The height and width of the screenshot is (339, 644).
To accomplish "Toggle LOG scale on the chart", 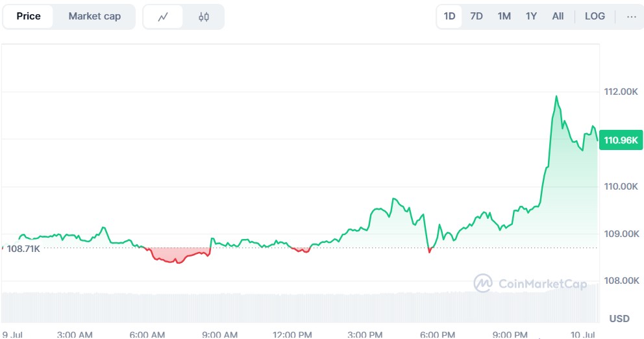I will coord(595,17).
